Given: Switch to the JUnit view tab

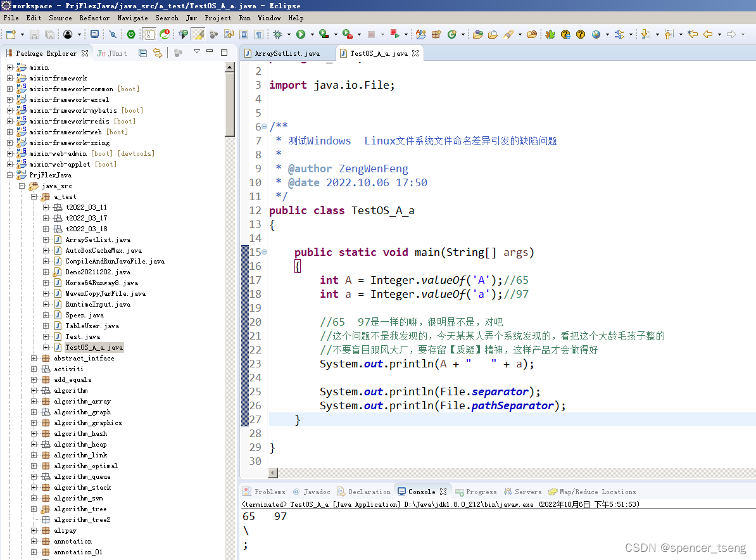Looking at the screenshot, I should (x=112, y=54).
